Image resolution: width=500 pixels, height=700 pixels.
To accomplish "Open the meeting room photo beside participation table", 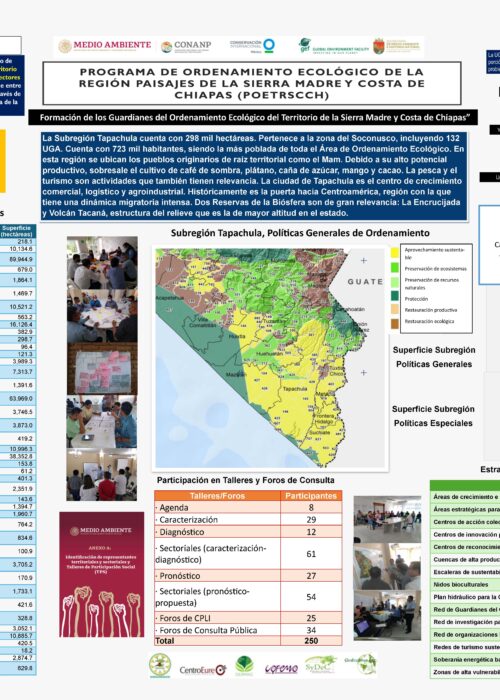I will pyautogui.click(x=388, y=519).
